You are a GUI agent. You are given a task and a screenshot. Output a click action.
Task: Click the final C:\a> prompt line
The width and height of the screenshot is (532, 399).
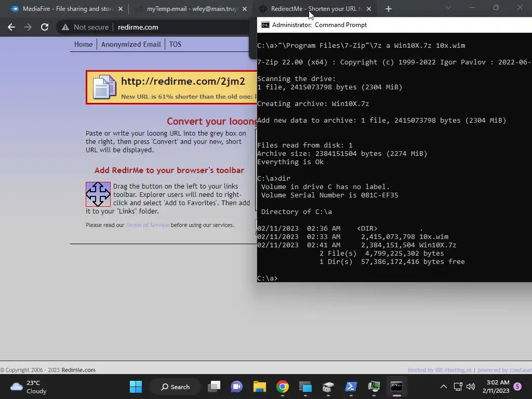(x=268, y=278)
